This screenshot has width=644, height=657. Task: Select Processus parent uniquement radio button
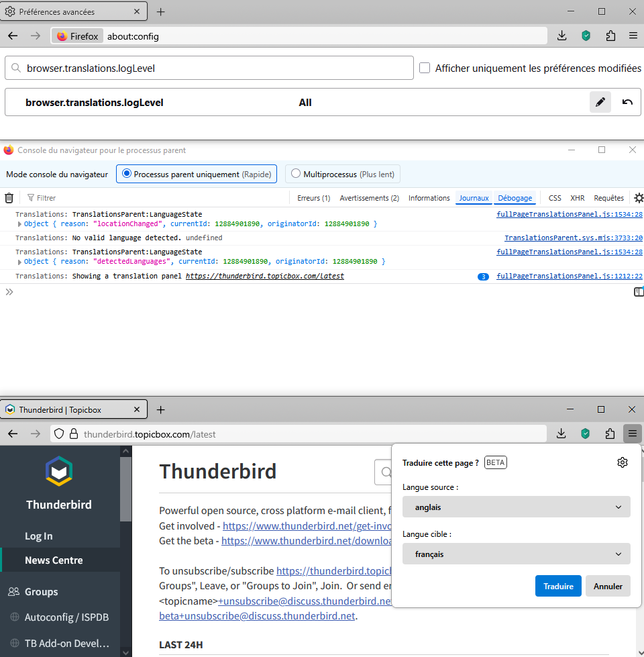point(127,173)
